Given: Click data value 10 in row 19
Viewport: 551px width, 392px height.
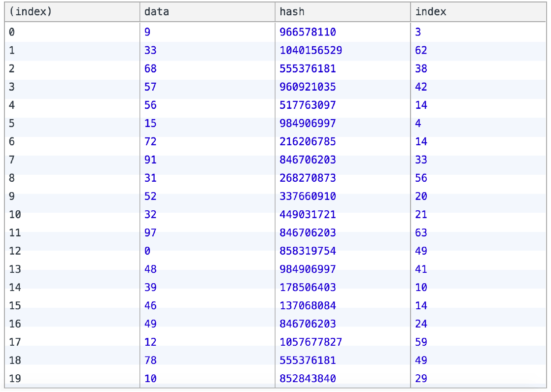Looking at the screenshot, I should [150, 379].
